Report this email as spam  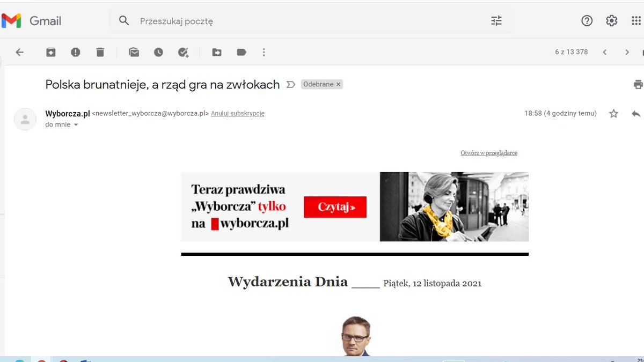(x=76, y=52)
